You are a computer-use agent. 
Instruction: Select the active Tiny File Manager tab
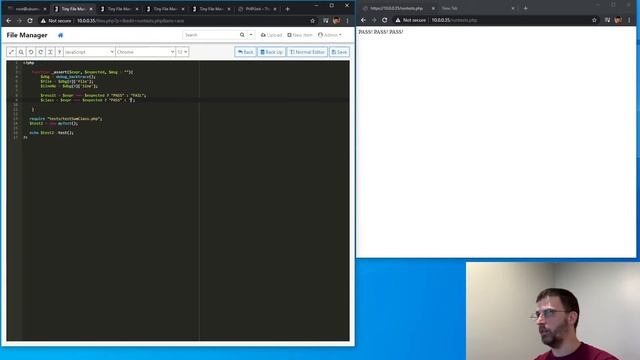(x=73, y=9)
